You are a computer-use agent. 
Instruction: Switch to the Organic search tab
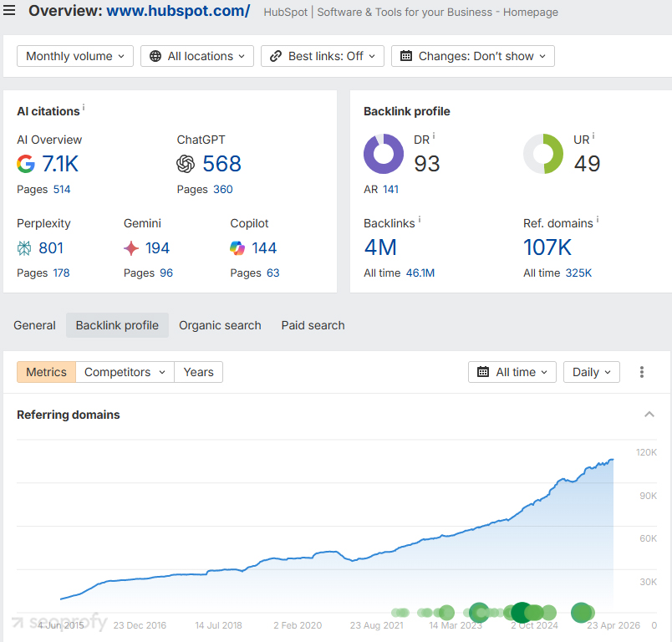[x=220, y=325]
